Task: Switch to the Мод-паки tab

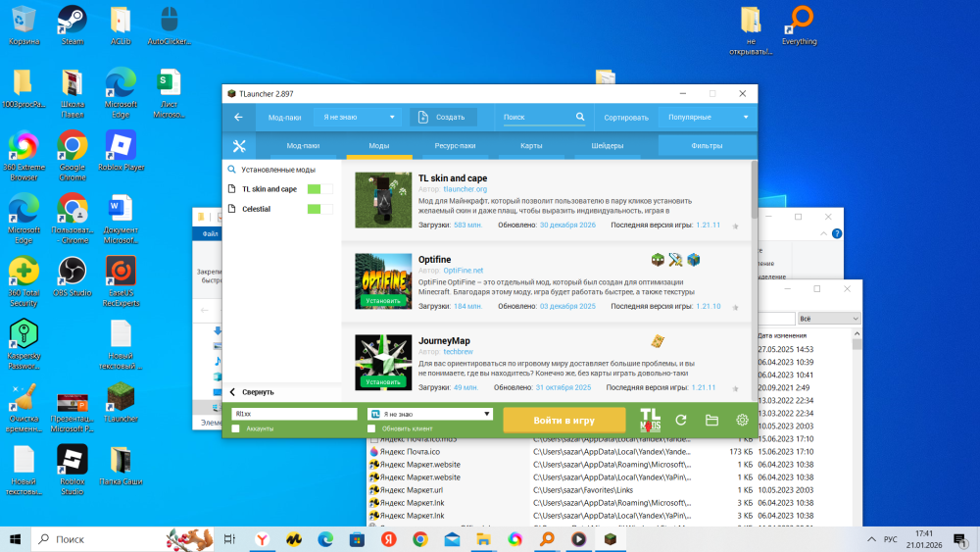Action: coord(303,146)
